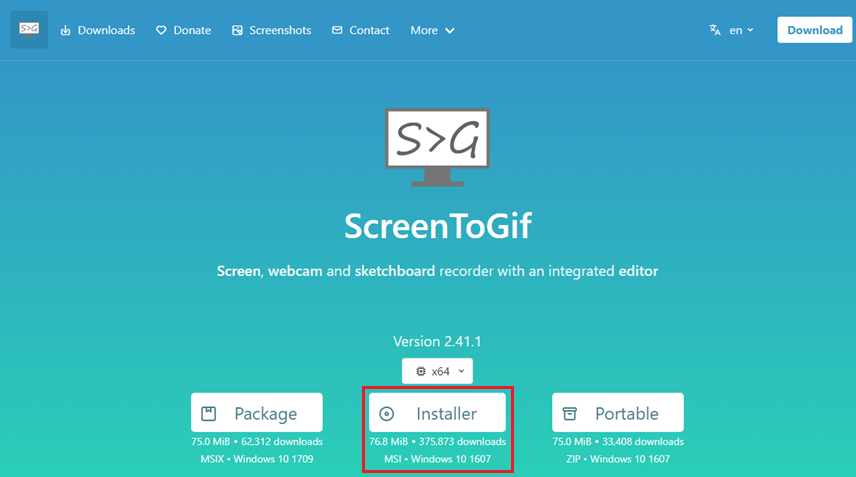Click '76.8 MiB • 375,873 downloads' text
The width and height of the screenshot is (856, 477).
pyautogui.click(x=437, y=442)
